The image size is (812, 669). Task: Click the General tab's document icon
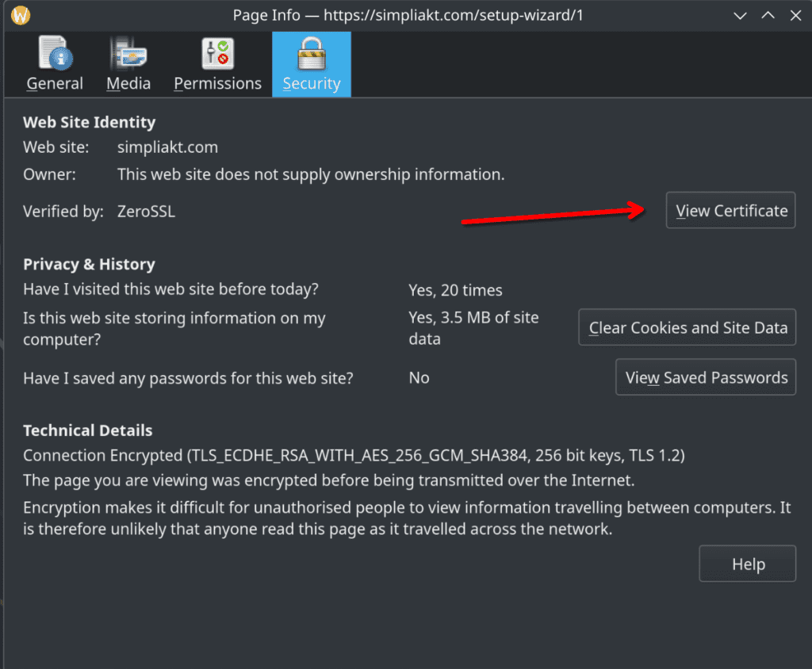(x=56, y=54)
